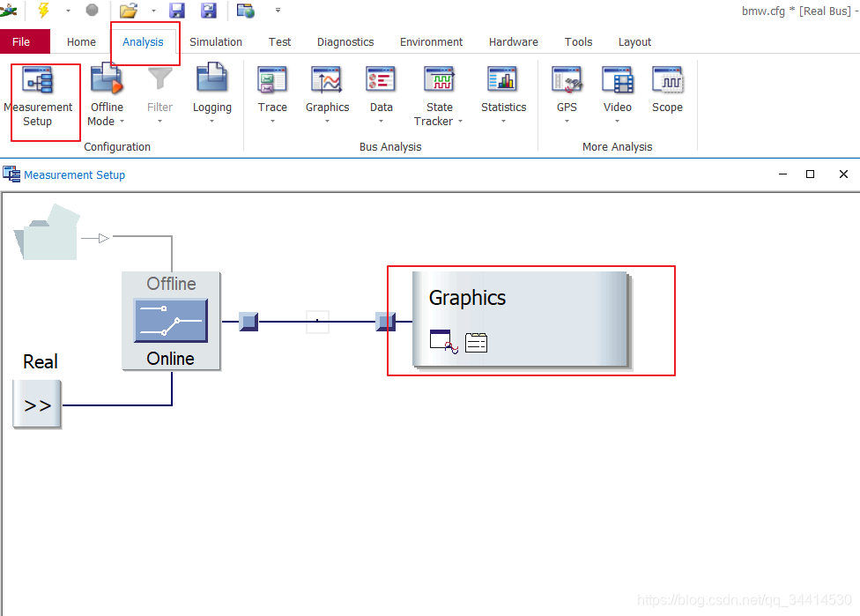The image size is (860, 616).
Task: Click the Real bus >> block
Action: click(x=37, y=404)
